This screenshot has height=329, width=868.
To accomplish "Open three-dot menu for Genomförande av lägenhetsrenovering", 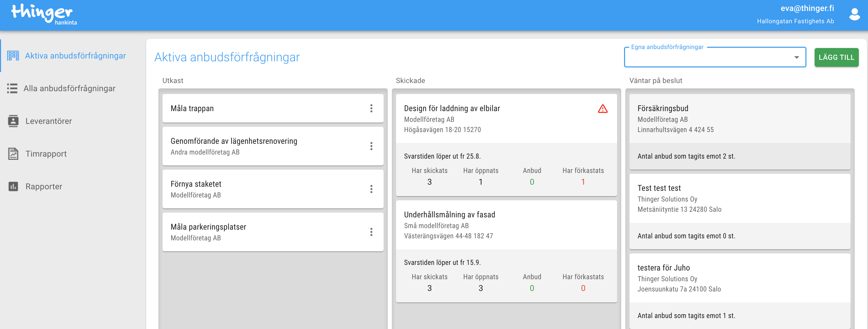I will point(371,146).
